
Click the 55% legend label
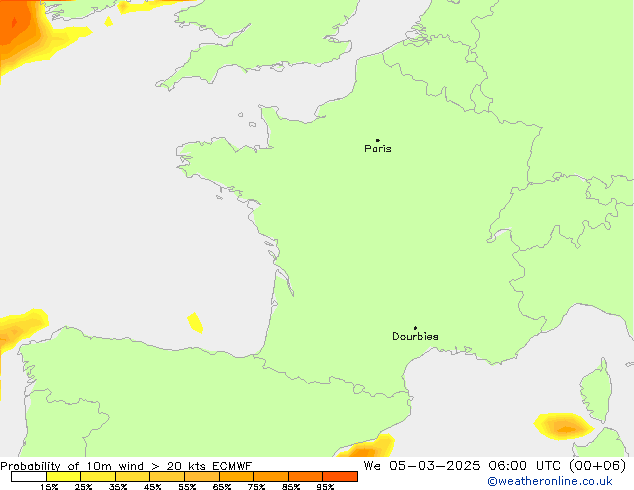(187, 486)
